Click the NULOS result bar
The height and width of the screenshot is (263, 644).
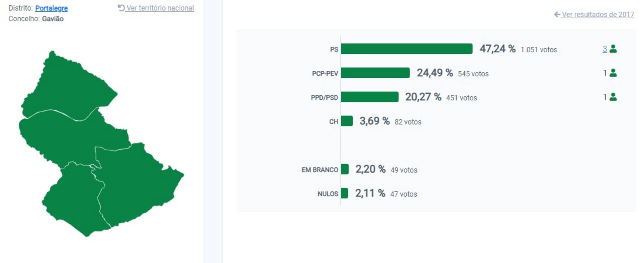click(344, 193)
